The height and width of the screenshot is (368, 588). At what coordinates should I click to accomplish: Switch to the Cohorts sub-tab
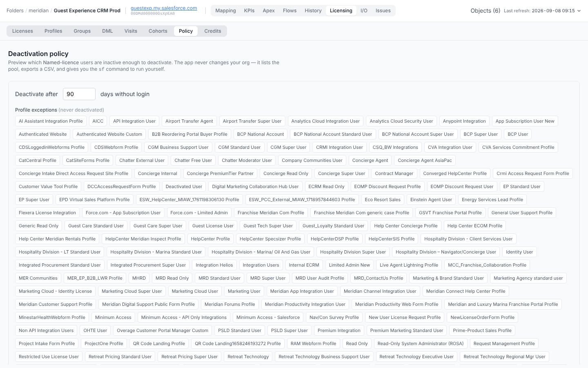pos(158,31)
